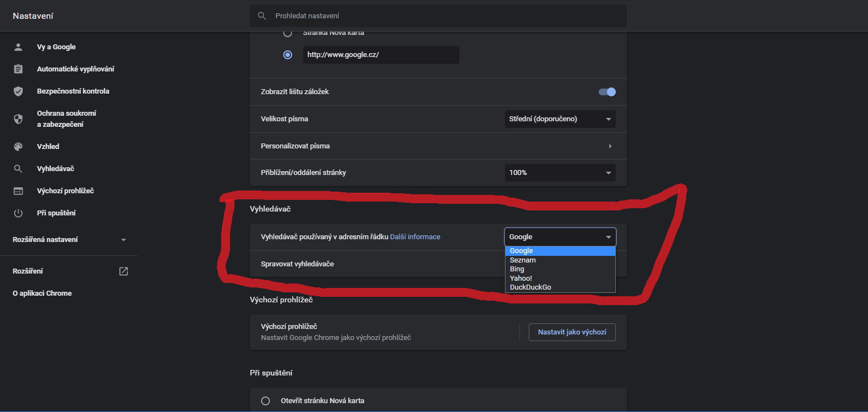The image size is (868, 412).
Task: Expand Rozšířená nastavení section
Action: coord(124,240)
